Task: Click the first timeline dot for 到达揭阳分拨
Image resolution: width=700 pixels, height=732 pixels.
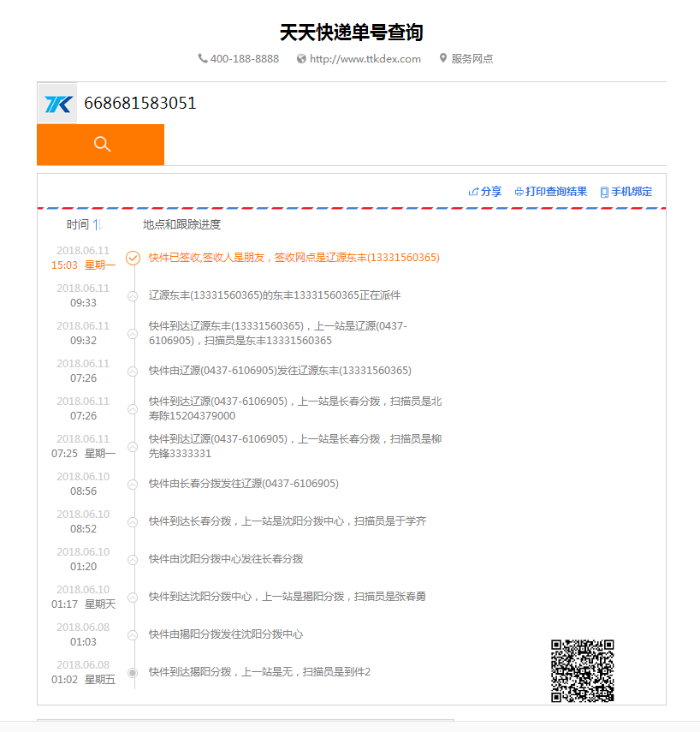Action: [133, 673]
